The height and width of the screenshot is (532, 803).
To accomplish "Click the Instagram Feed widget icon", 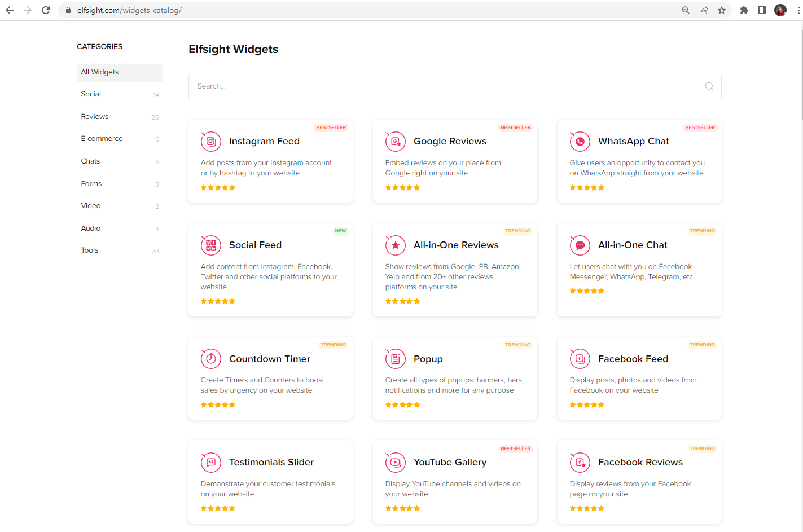I will click(x=210, y=142).
